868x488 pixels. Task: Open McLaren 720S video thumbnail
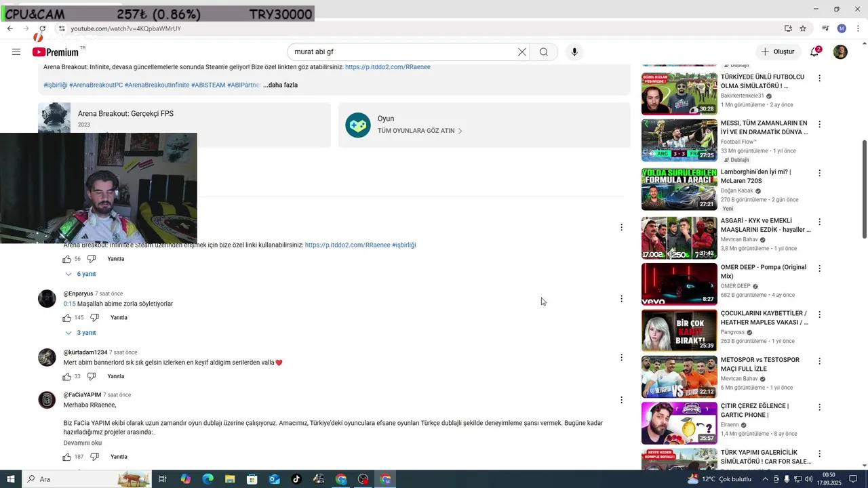point(679,190)
